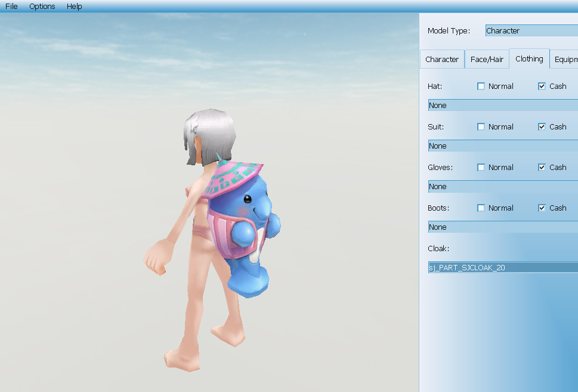Screen dimensions: 578x392
Task: Open the File menu
Action: tap(11, 7)
